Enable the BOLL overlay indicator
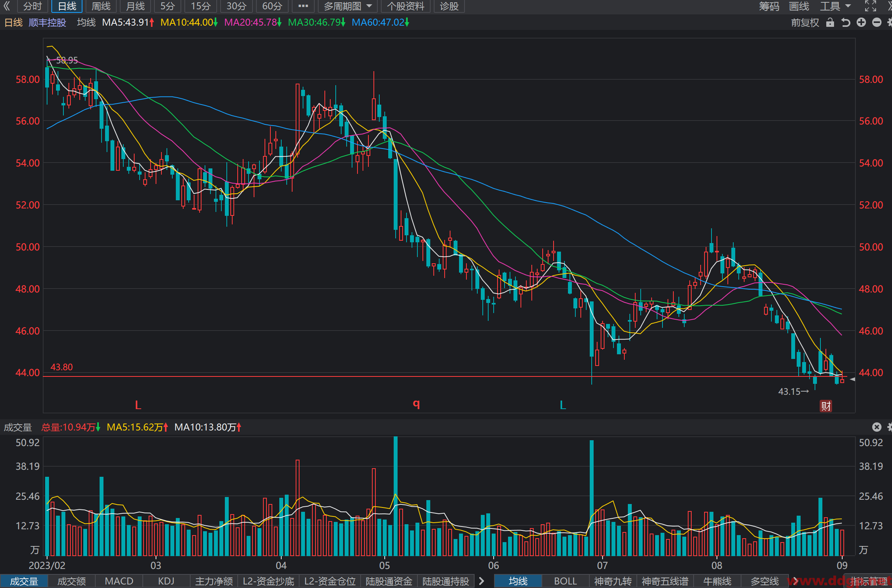 click(x=565, y=581)
